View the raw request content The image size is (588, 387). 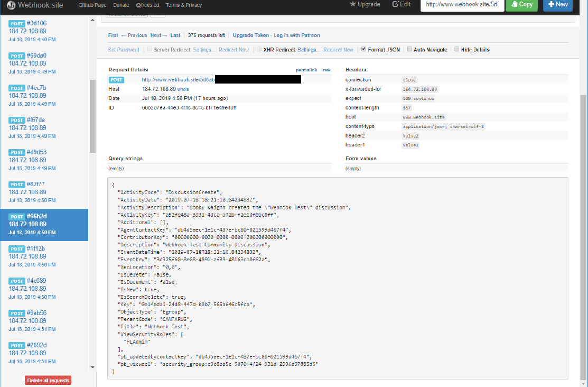tap(326, 70)
